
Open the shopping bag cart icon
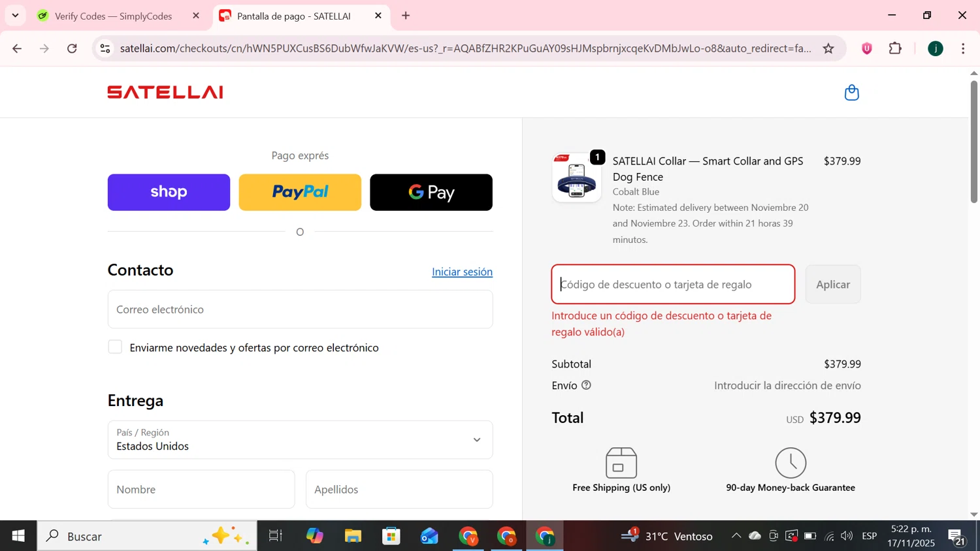coord(851,93)
